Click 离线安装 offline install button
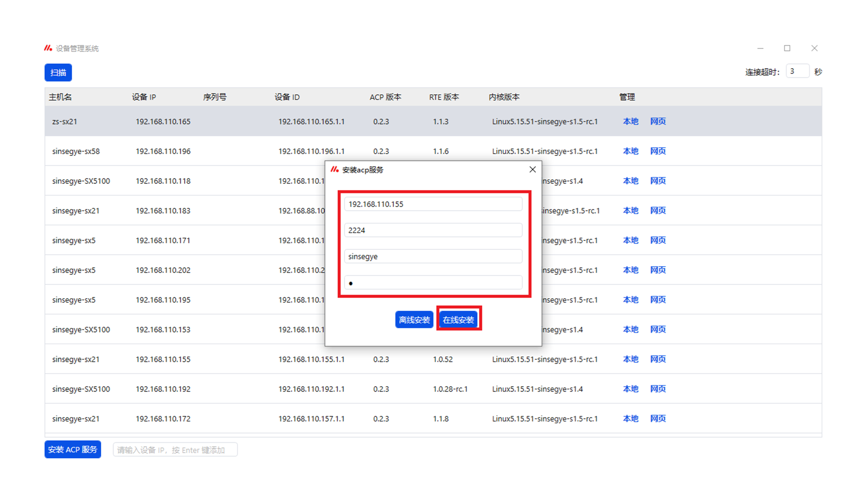The width and height of the screenshot is (868, 488). [x=414, y=319]
